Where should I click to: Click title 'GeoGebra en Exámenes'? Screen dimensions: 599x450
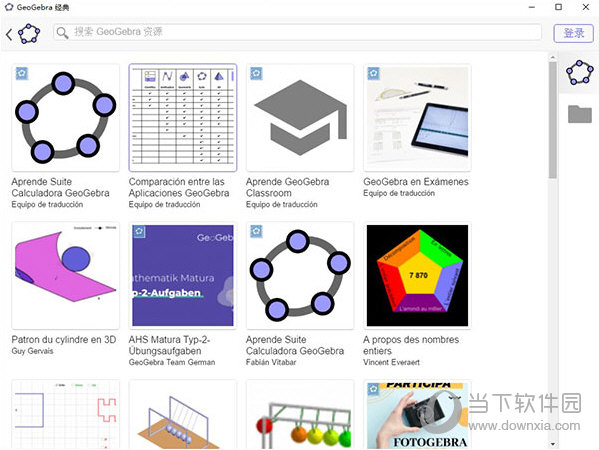point(416,181)
